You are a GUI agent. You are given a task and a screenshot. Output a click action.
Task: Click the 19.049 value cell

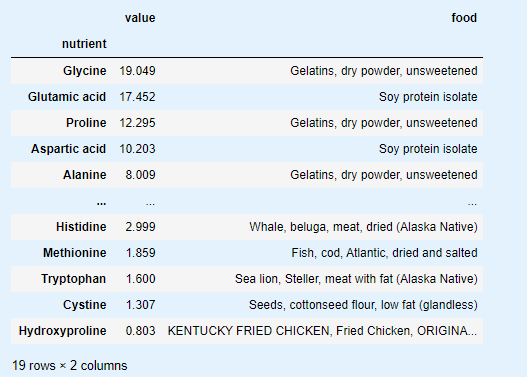pos(137,71)
